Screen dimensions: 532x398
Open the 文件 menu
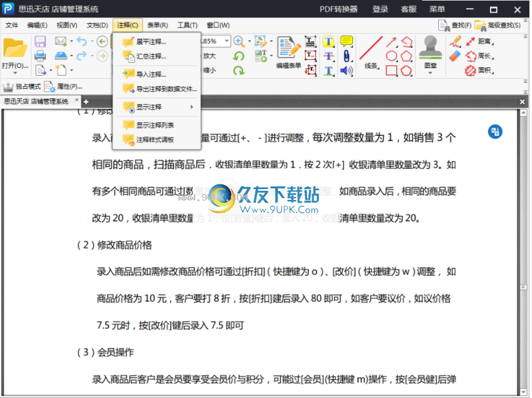pos(12,25)
